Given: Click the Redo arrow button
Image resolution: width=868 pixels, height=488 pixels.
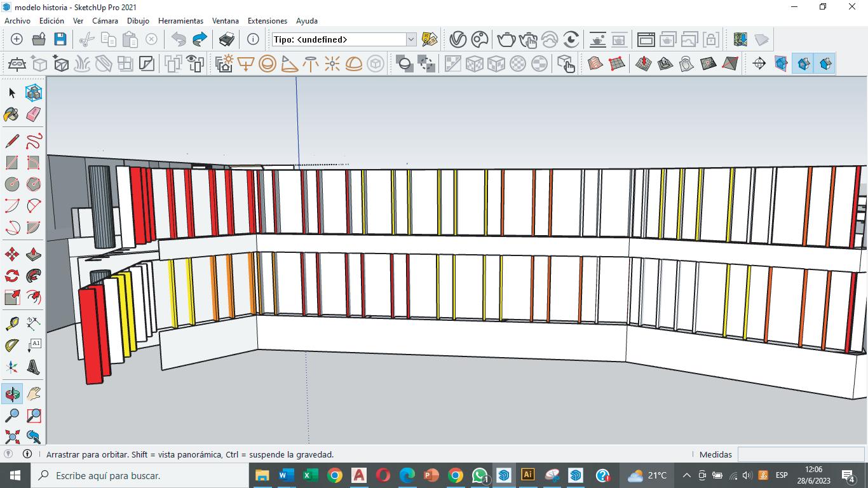Looking at the screenshot, I should click(x=200, y=39).
